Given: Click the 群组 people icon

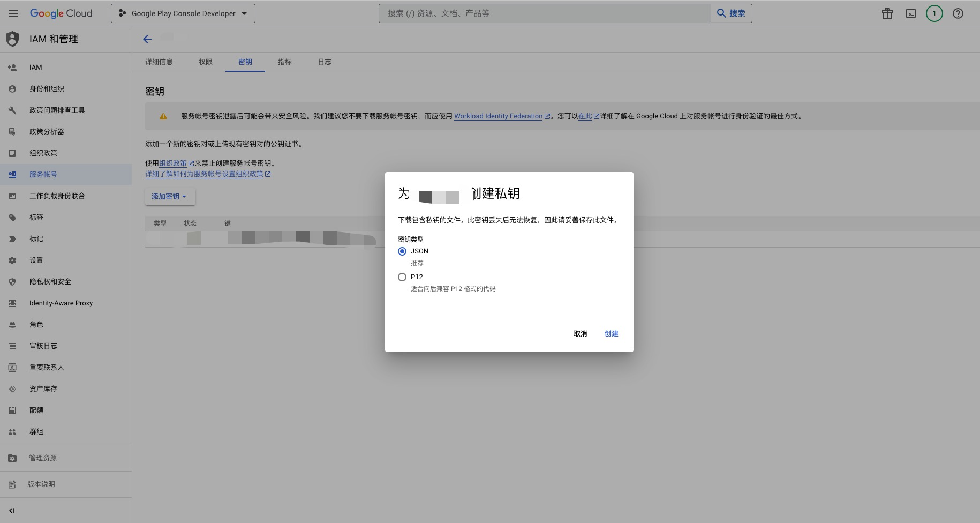Looking at the screenshot, I should [x=12, y=432].
